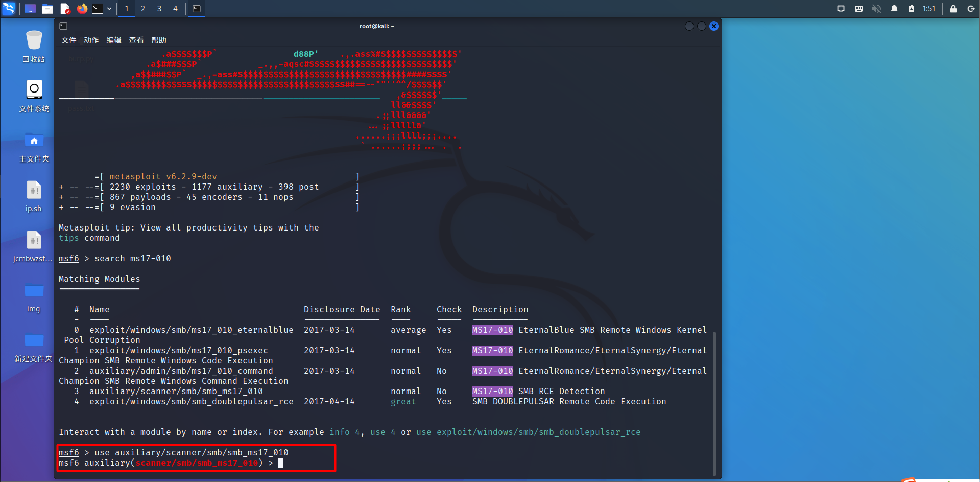
Task: Click the keyboard tray icon
Action: point(859,9)
